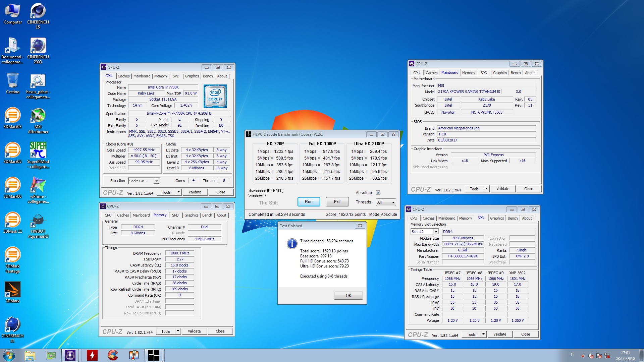The image size is (644, 362).
Task: Launch 3DMark03 shortcut
Action: pyautogui.click(x=12, y=119)
